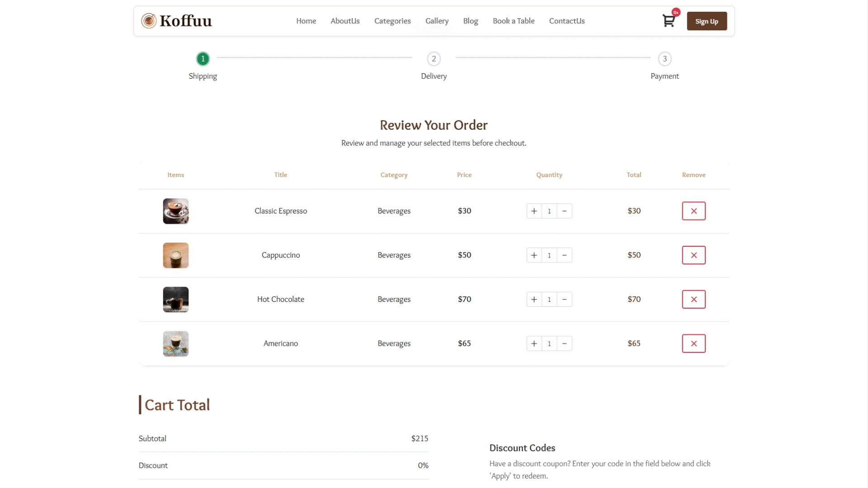The width and height of the screenshot is (868, 488).
Task: Increase Americano quantity with plus
Action: [x=534, y=343]
